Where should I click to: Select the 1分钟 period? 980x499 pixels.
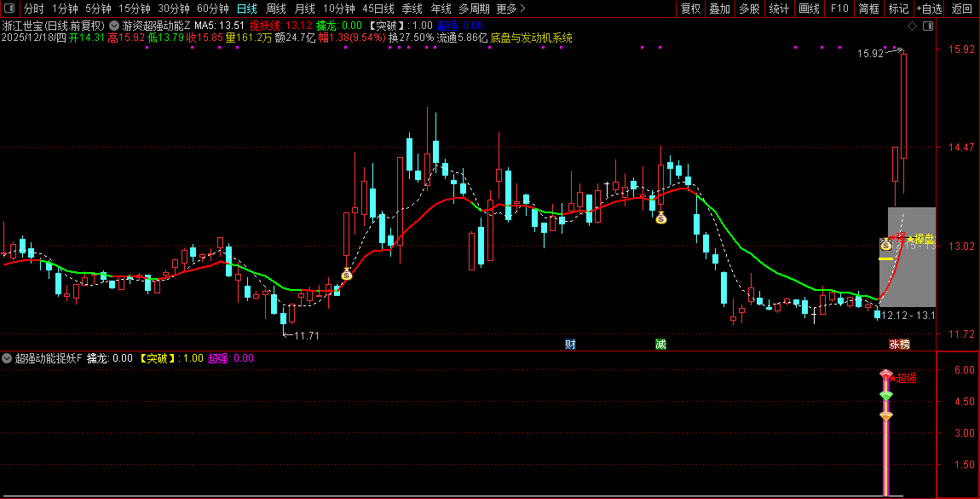[65, 9]
